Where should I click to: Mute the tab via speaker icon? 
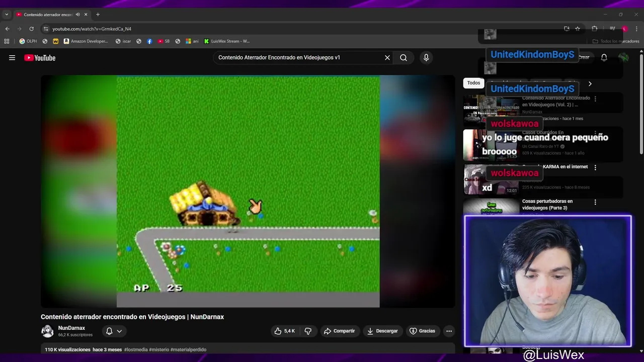(x=77, y=15)
